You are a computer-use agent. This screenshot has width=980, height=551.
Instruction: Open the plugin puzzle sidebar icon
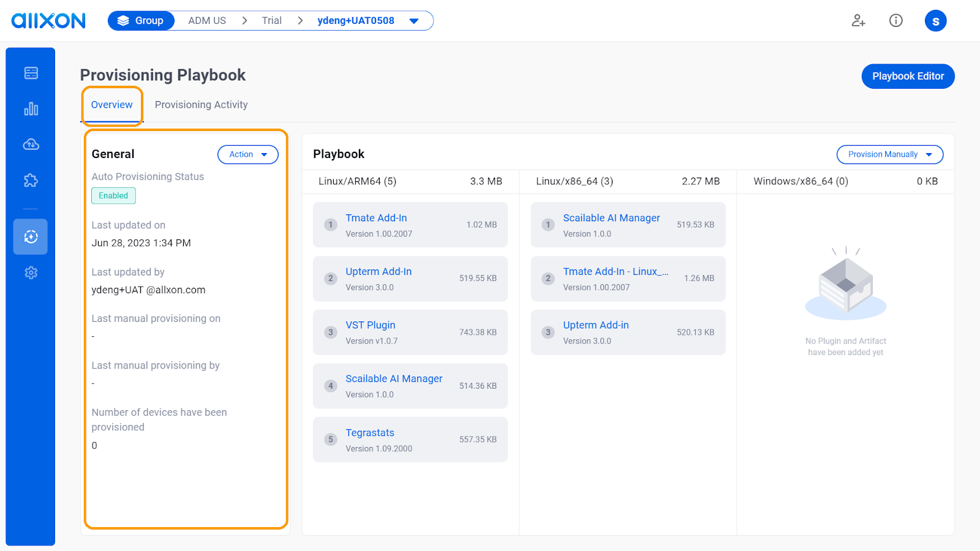(31, 180)
